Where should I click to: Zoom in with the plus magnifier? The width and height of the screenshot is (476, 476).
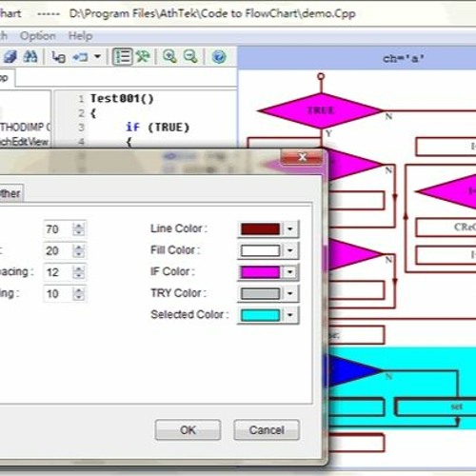coord(169,57)
